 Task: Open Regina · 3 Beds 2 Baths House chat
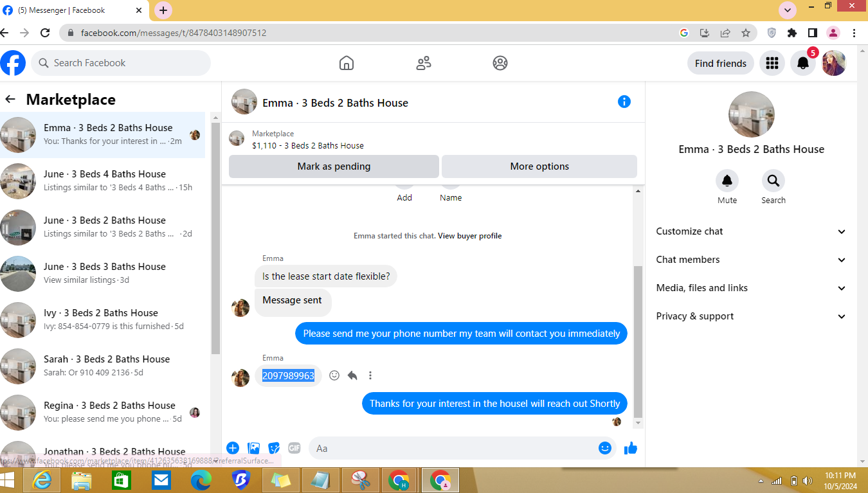pyautogui.click(x=103, y=413)
